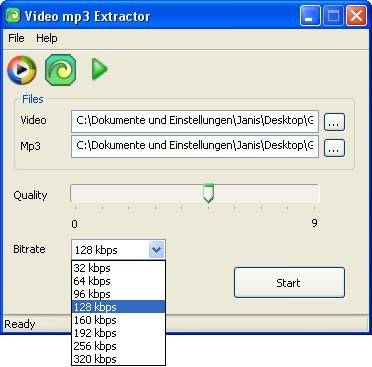The width and height of the screenshot is (372, 367).
Task: Click the Quality slider handle
Action: [x=208, y=193]
